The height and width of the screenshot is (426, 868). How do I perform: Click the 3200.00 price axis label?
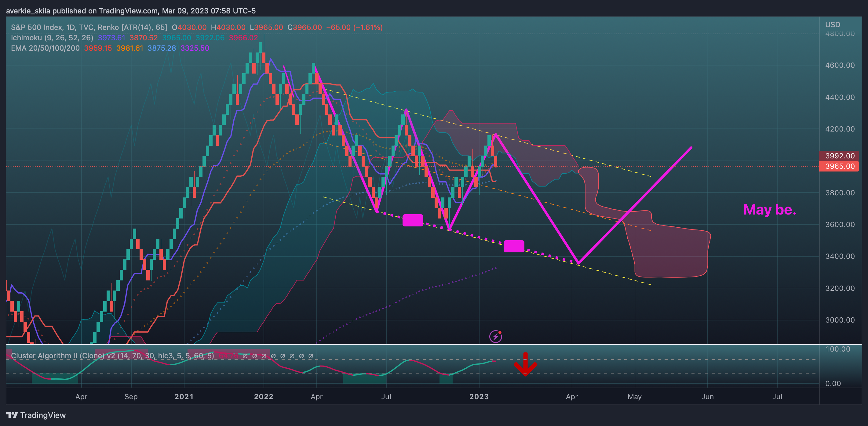tap(840, 288)
